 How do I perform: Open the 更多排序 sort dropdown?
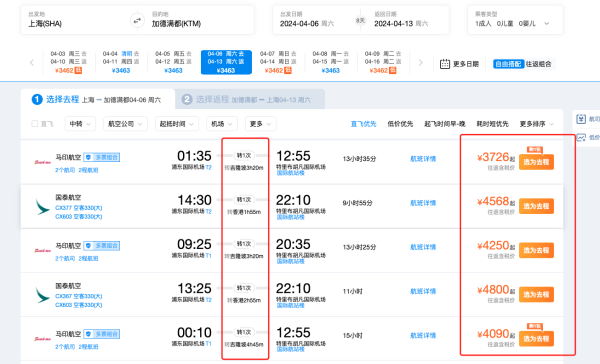coord(536,124)
